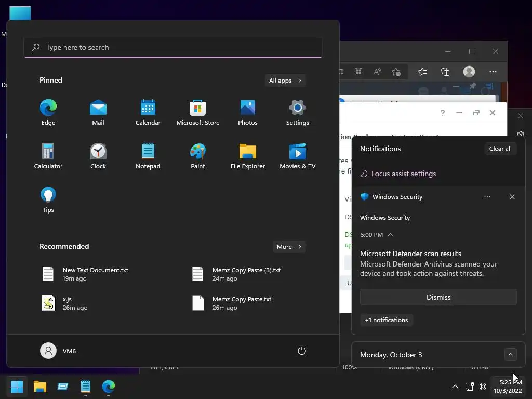Show More recommended items
The image size is (532, 399).
point(289,247)
